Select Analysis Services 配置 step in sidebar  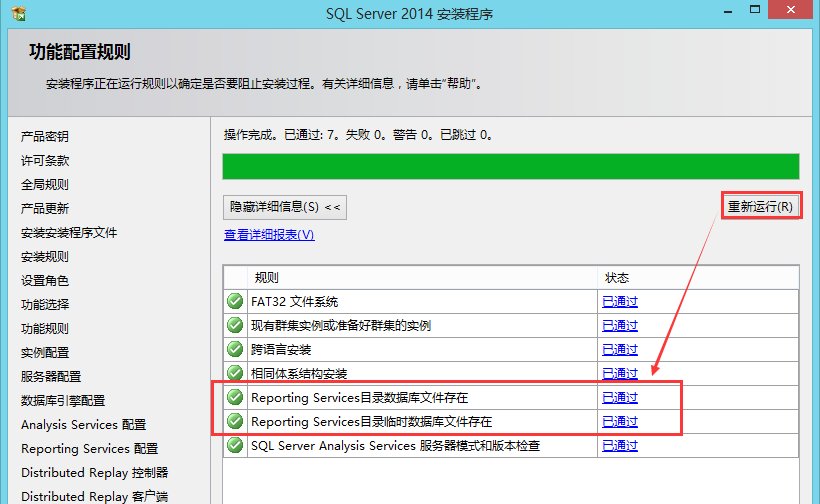(84, 425)
